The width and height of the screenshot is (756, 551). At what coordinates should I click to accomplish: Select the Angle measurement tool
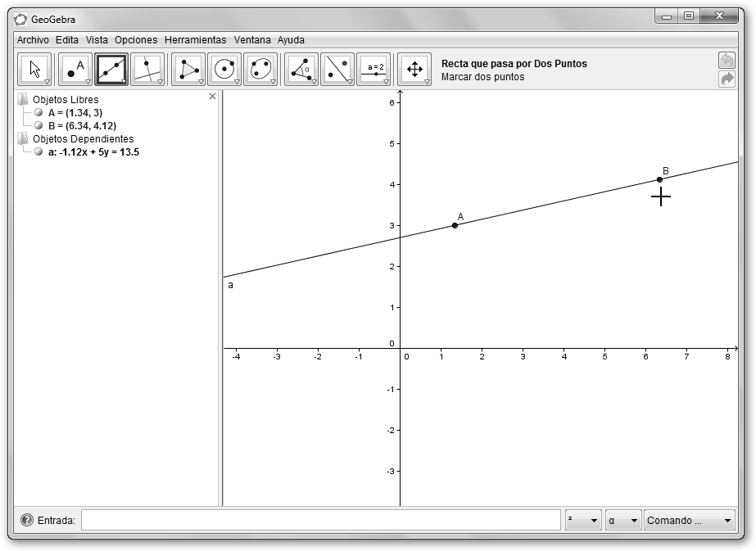[x=301, y=70]
